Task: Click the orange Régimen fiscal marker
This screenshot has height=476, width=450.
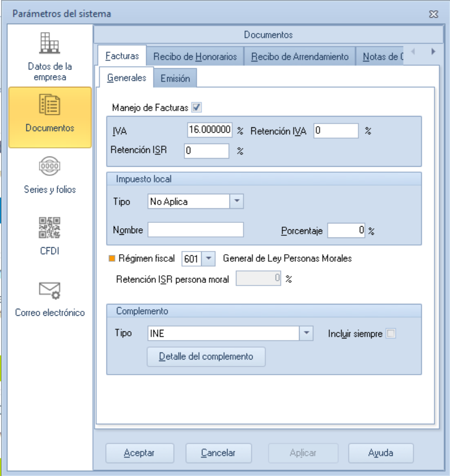Action: pyautogui.click(x=112, y=259)
